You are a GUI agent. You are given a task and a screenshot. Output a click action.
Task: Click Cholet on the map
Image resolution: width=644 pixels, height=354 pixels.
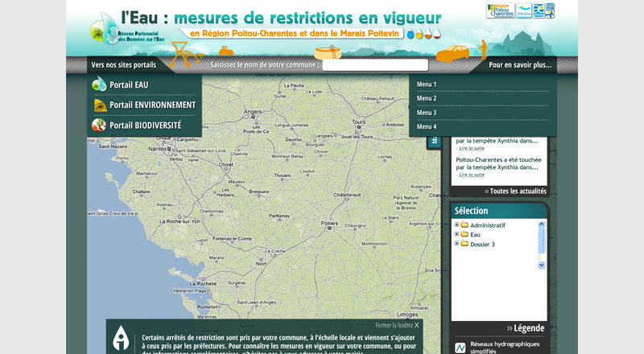(x=225, y=165)
